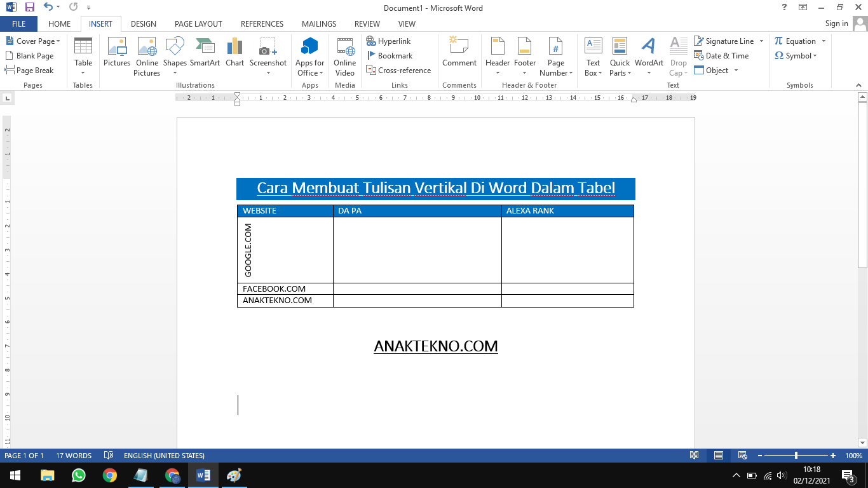Undo the last action
The image size is (868, 488).
tap(48, 8)
